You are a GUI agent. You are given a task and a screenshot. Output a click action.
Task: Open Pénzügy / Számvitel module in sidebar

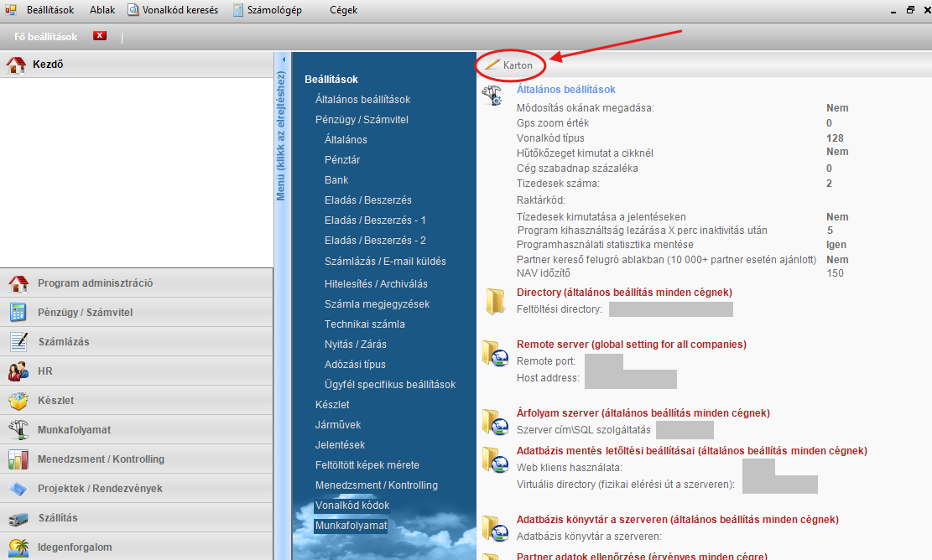click(x=85, y=313)
